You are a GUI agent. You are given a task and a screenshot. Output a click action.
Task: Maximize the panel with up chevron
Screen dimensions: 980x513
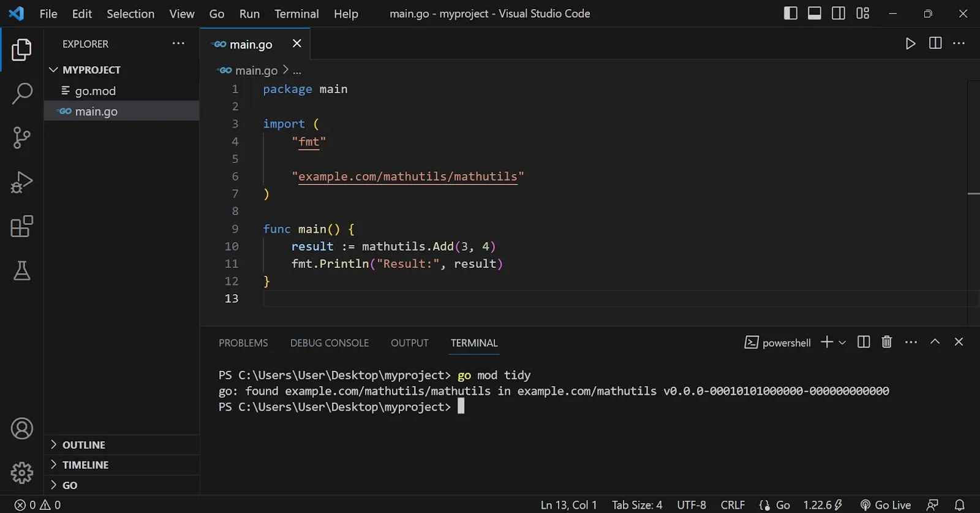[x=935, y=342]
